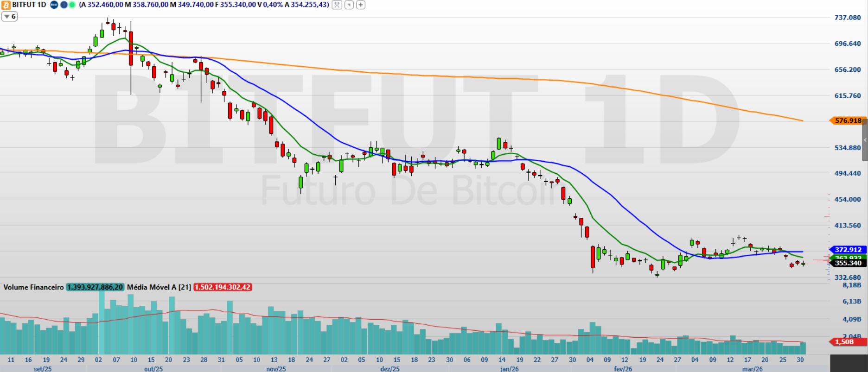Click the dark blue exchange badge icon
The height and width of the screenshot is (372, 868).
[x=54, y=5]
